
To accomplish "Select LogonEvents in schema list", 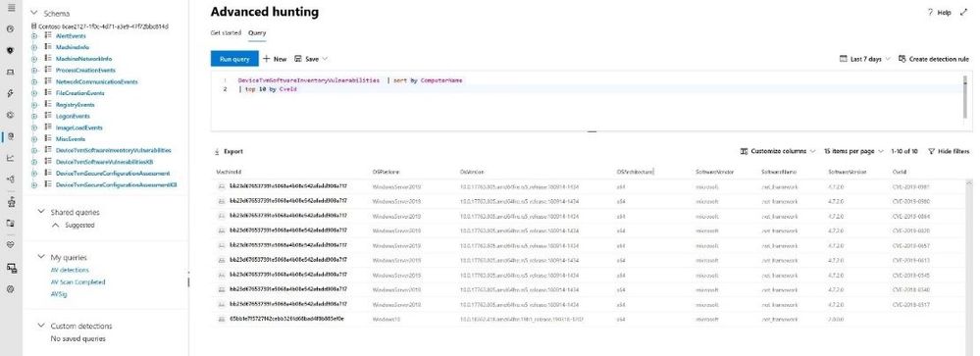I will [x=73, y=116].
